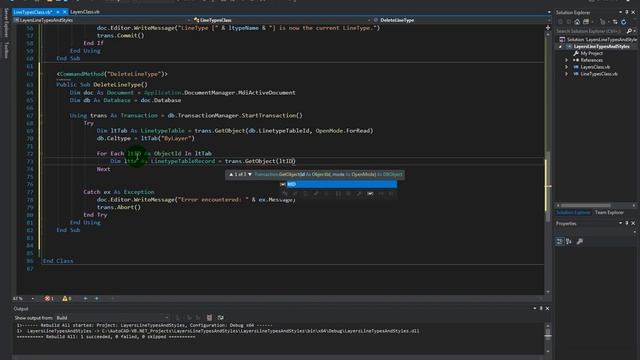Open the Show output from Build dropdown
The width and height of the screenshot is (640, 360).
[113, 318]
